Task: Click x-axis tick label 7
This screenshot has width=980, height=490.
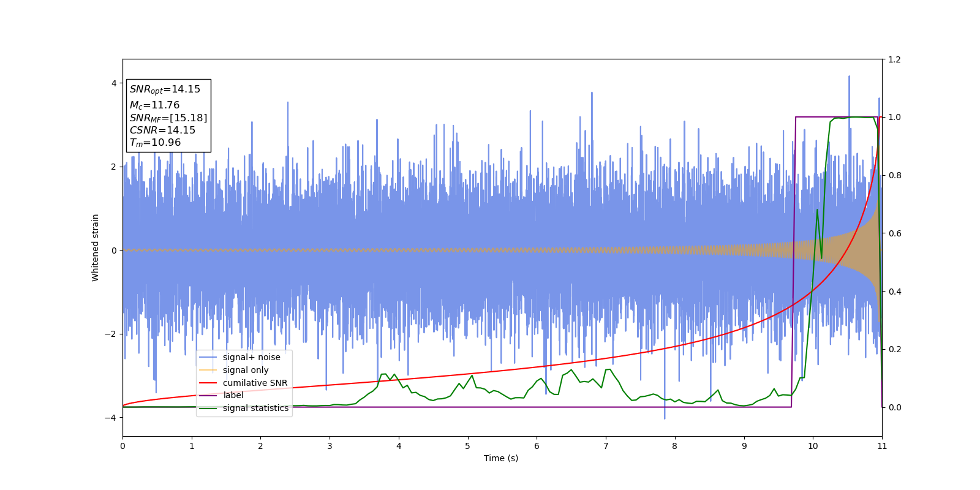Action: (606, 446)
